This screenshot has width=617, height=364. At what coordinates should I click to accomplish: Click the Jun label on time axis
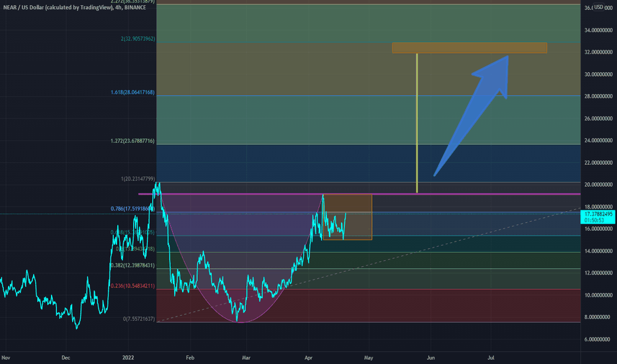coord(431,357)
